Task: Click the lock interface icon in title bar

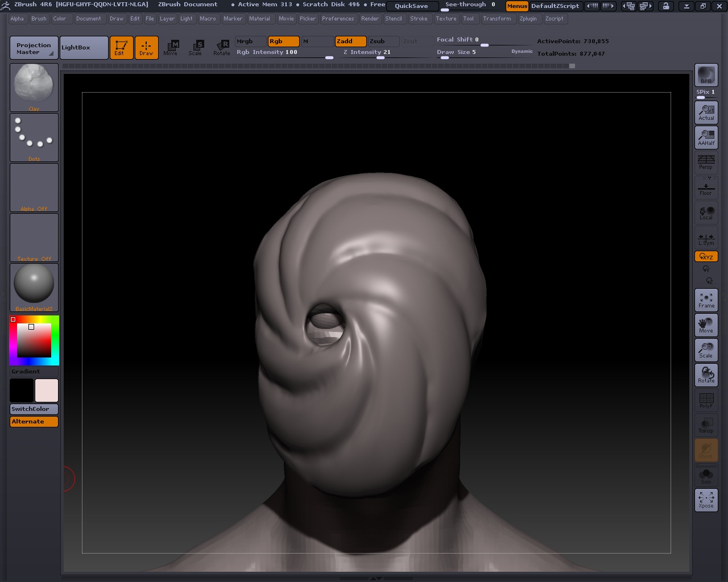Action: coord(665,6)
